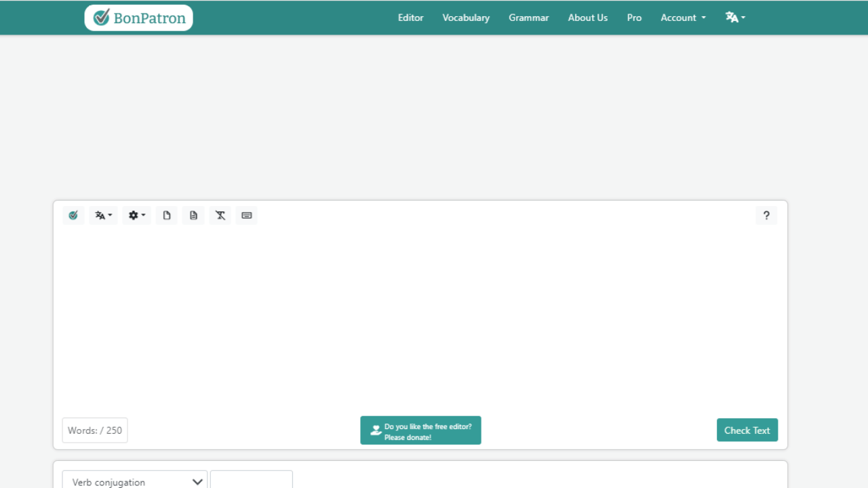The width and height of the screenshot is (868, 488).
Task: Click the document with text lines icon
Action: point(193,216)
